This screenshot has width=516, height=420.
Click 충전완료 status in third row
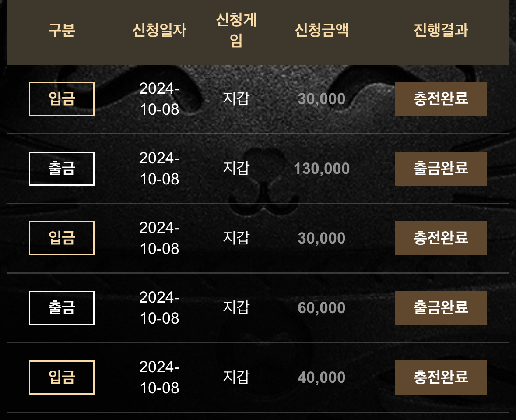click(x=441, y=238)
